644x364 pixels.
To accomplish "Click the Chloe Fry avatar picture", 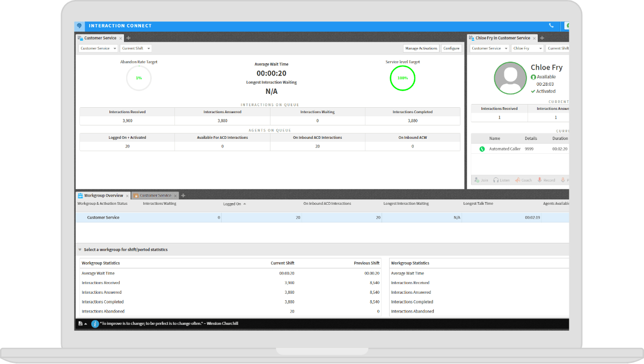I will 509,78.
